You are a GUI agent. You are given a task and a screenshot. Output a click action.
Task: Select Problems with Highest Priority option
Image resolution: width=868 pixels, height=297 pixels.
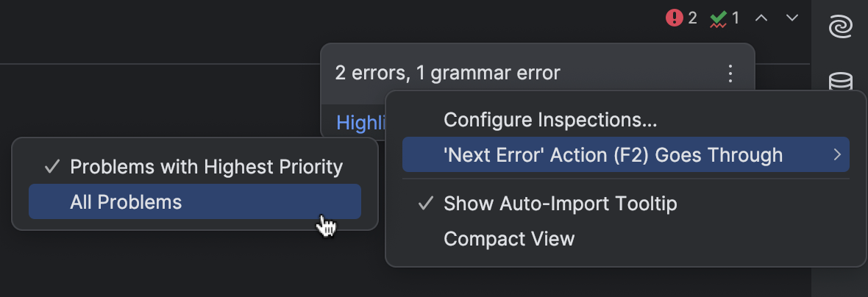[x=206, y=167]
